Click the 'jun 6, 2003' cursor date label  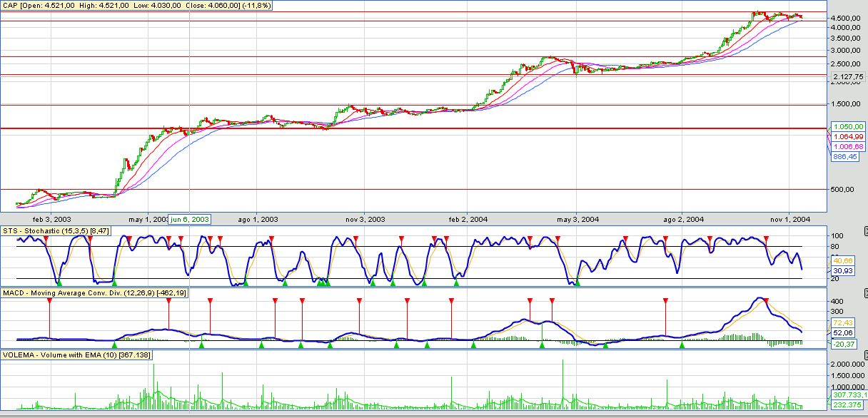coord(189,219)
